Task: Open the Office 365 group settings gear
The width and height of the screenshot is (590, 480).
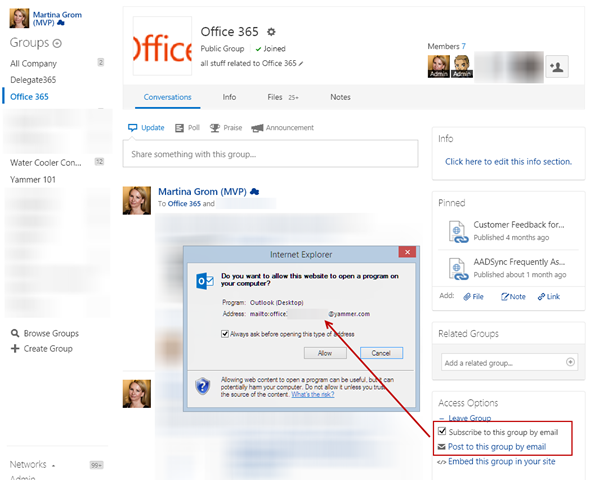Action: pos(271,32)
